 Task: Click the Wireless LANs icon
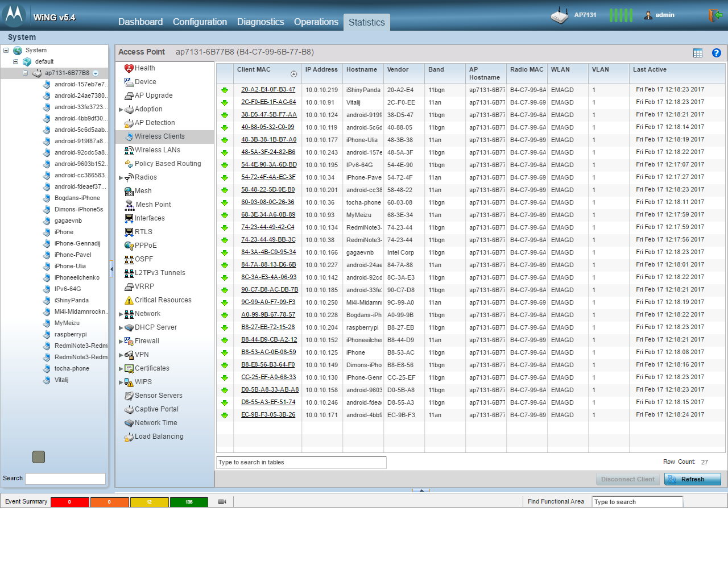click(129, 150)
